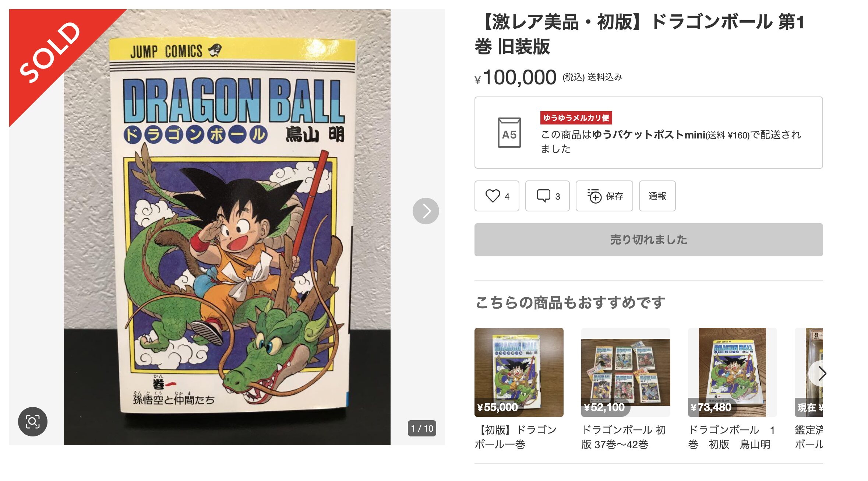The height and width of the screenshot is (481, 868).
Task: Click the heart like icon
Action: point(493,196)
